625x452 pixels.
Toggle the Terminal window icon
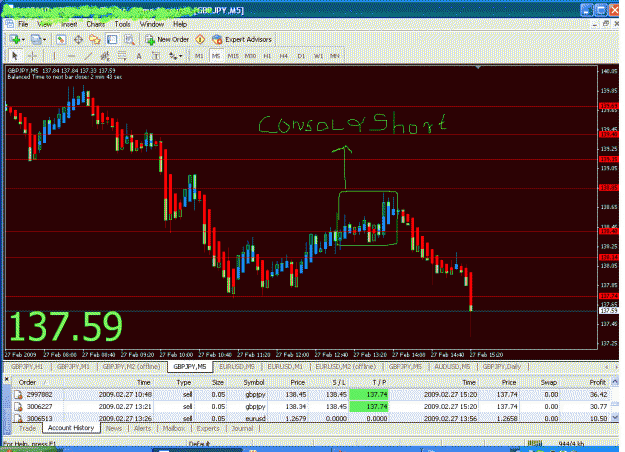click(x=112, y=39)
